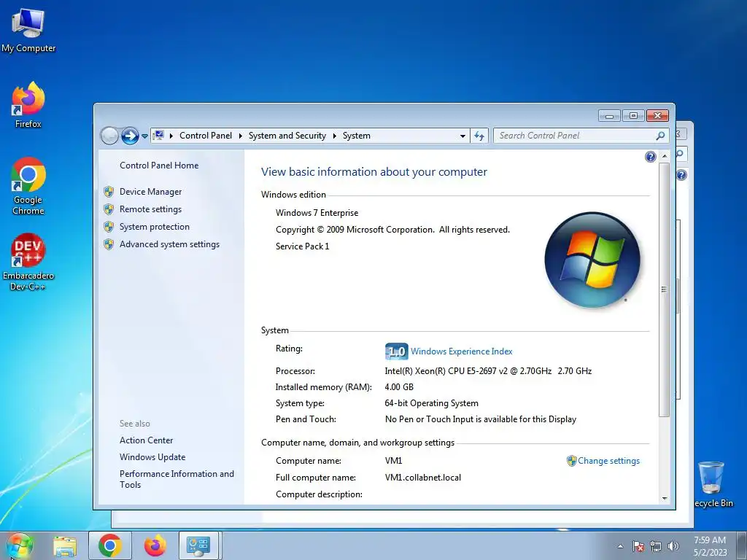Click Windows 7 Enterprise text
Screen dimensions: 747x560
[317, 213]
